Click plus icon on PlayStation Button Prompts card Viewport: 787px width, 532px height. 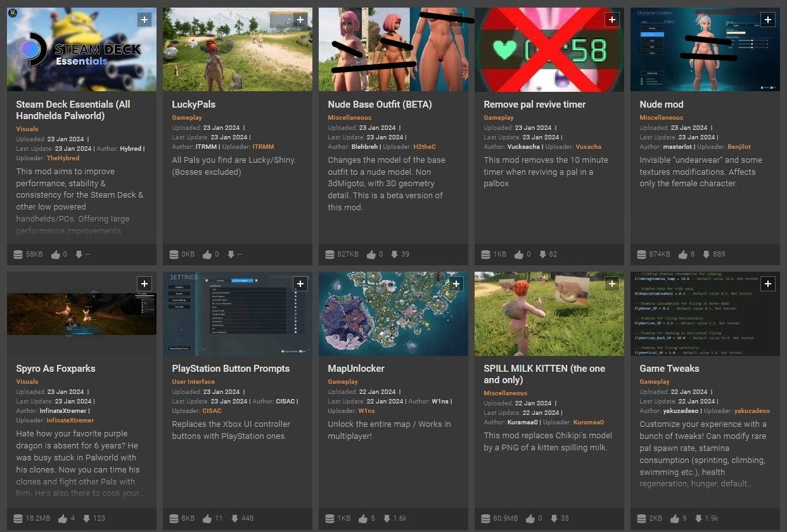[300, 284]
